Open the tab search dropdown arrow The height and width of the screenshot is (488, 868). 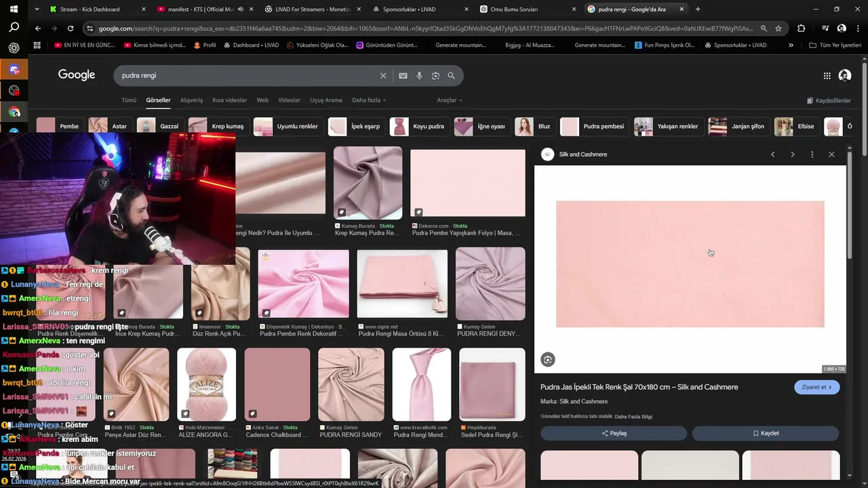37,9
